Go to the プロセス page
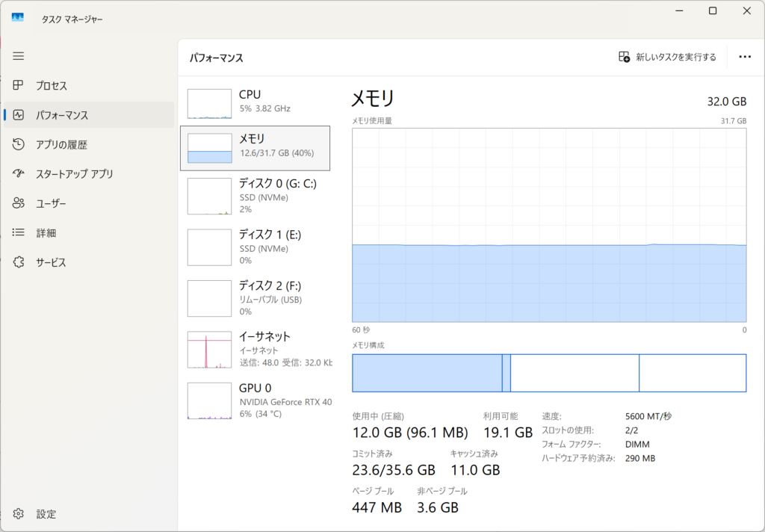 (x=89, y=85)
